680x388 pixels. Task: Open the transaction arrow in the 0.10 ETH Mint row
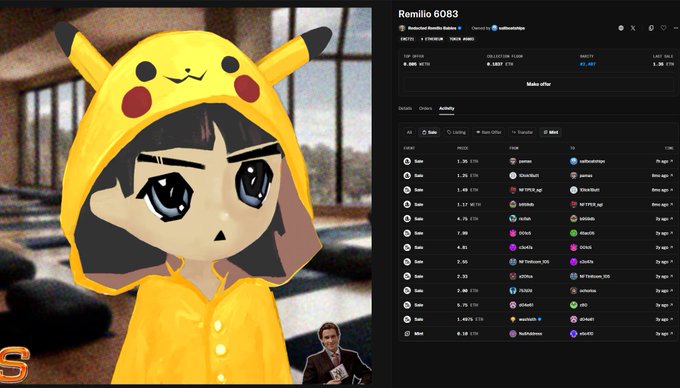672,334
